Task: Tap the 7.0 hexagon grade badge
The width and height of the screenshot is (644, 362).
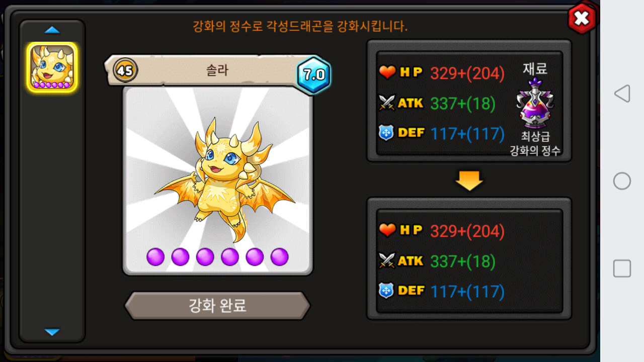Action: coord(314,75)
